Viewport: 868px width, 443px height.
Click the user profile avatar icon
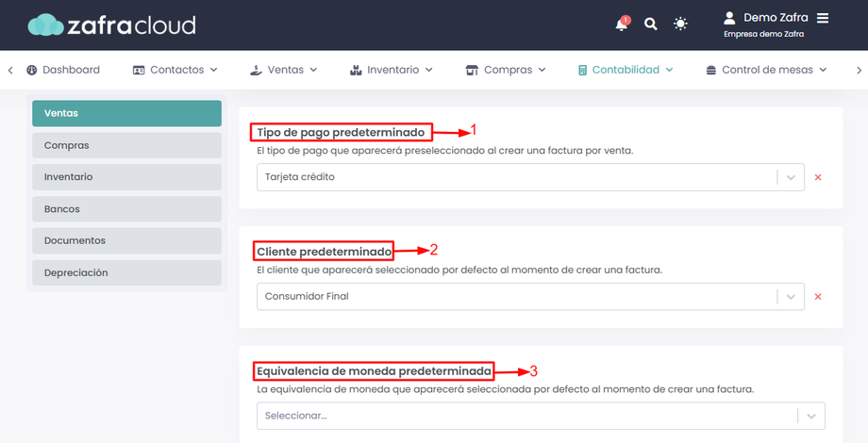[729, 18]
